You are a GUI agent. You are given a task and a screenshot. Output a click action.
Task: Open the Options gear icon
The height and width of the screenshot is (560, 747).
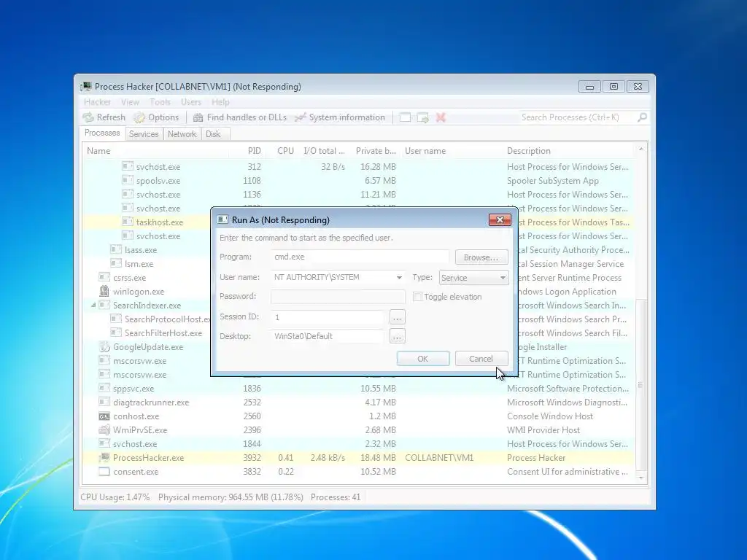pyautogui.click(x=139, y=117)
